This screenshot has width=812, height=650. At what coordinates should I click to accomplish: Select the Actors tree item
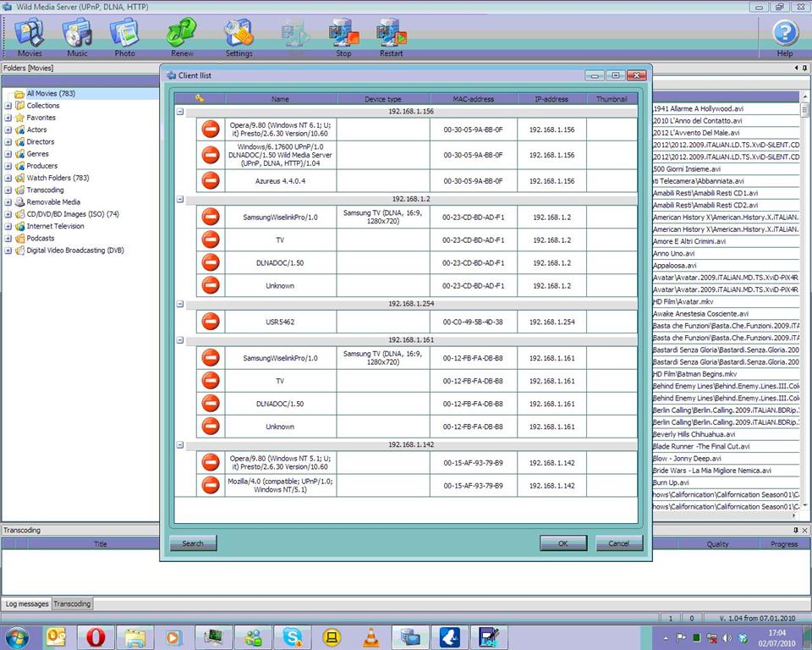pyautogui.click(x=36, y=129)
